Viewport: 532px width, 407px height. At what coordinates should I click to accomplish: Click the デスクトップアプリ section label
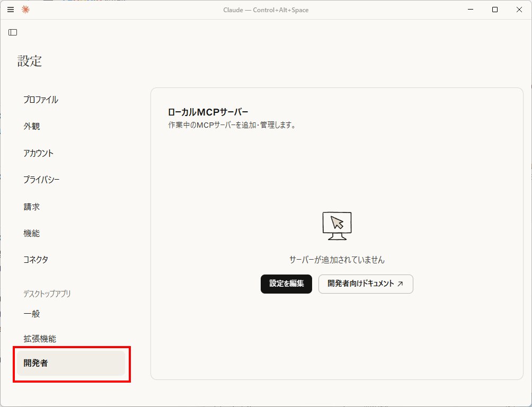pyautogui.click(x=47, y=294)
